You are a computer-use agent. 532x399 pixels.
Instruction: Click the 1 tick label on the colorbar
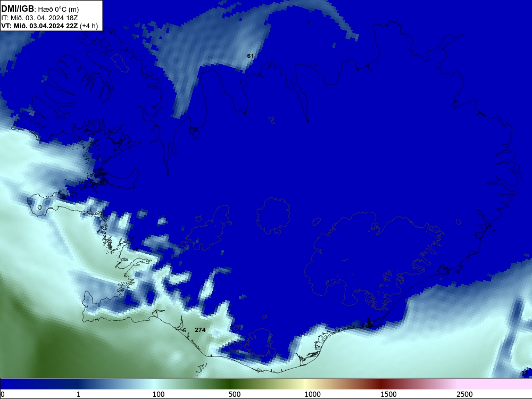pos(78,394)
